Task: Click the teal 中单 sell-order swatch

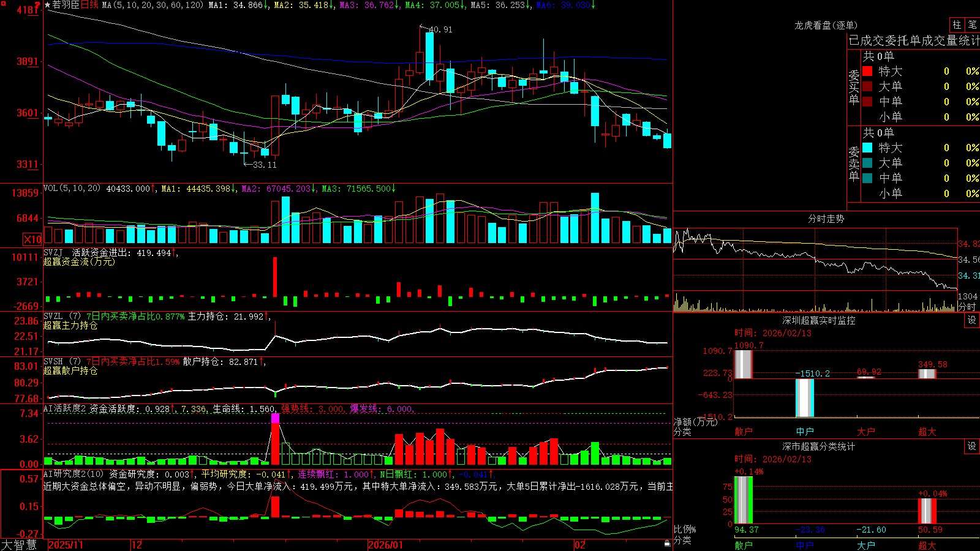Action: (x=867, y=178)
